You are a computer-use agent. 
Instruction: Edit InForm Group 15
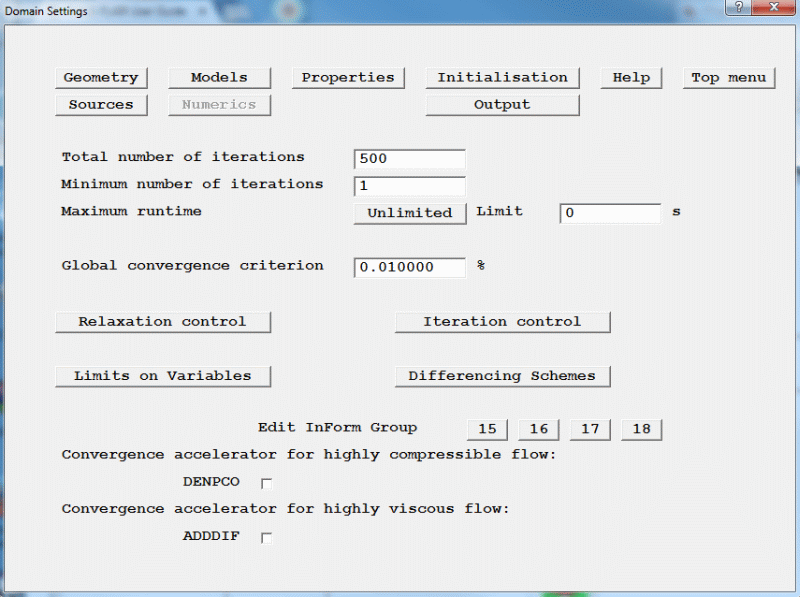click(x=487, y=430)
